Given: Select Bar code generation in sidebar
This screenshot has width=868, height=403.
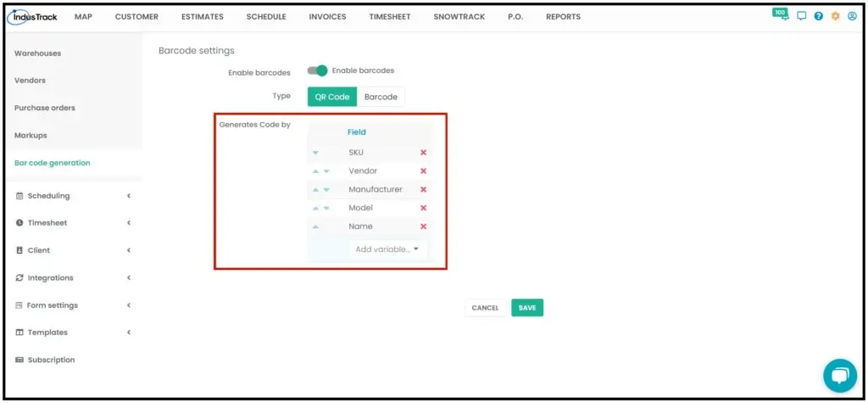Looking at the screenshot, I should click(x=52, y=163).
